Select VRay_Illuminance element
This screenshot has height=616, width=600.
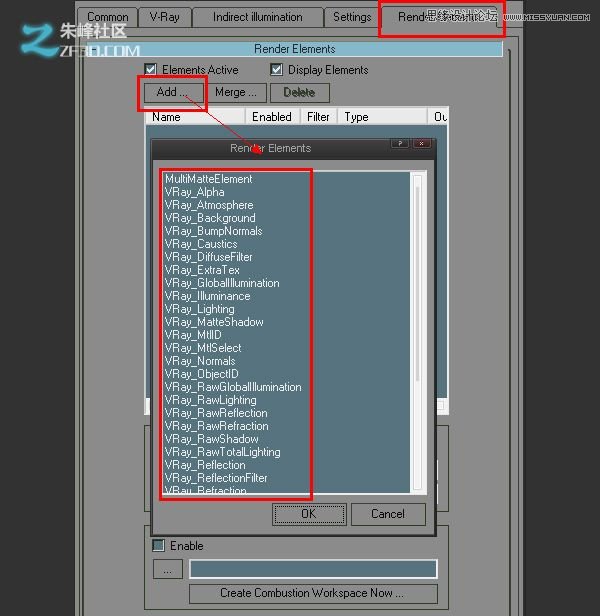[207, 296]
